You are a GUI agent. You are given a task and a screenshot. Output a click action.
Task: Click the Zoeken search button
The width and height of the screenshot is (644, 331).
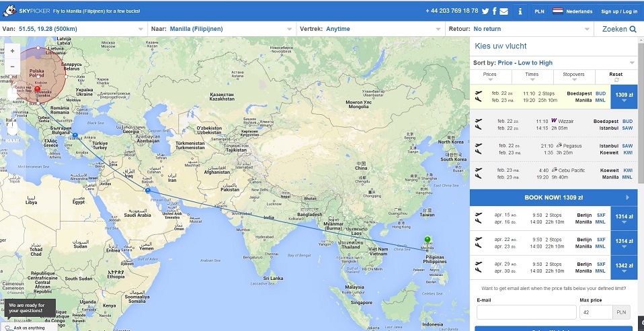[x=619, y=29]
